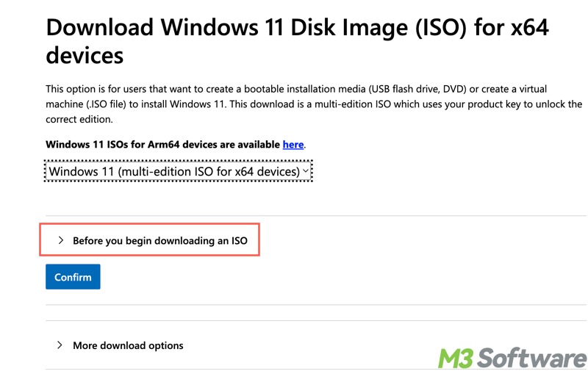Click the bold "Windows 11 ISOs for Arm64 devices" text
The image size is (588, 371).
coord(162,145)
